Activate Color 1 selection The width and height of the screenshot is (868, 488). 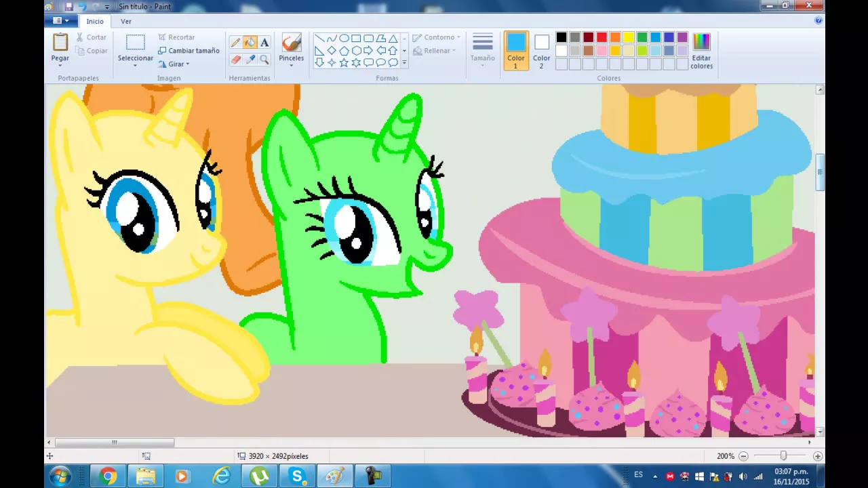point(516,51)
